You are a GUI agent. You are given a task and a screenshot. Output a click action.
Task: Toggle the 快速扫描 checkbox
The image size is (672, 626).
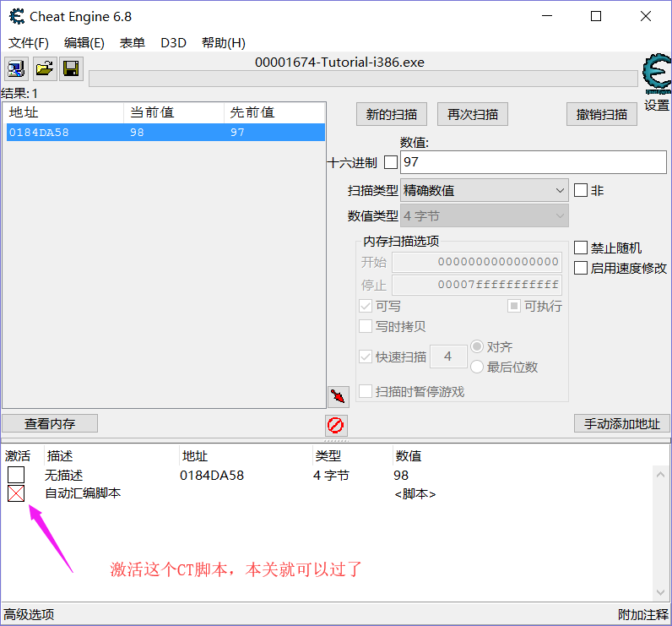(x=366, y=357)
